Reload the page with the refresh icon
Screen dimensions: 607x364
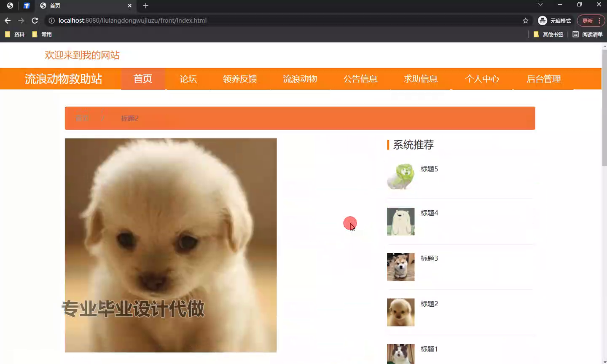click(x=35, y=21)
